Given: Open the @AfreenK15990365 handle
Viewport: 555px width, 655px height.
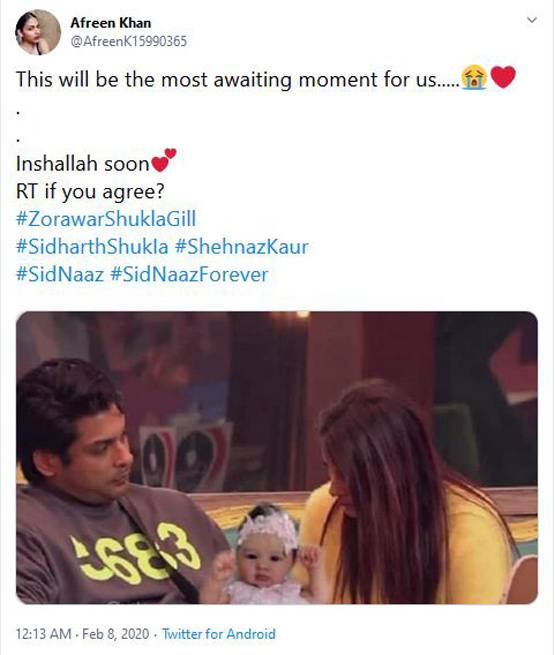Looking at the screenshot, I should [129, 41].
